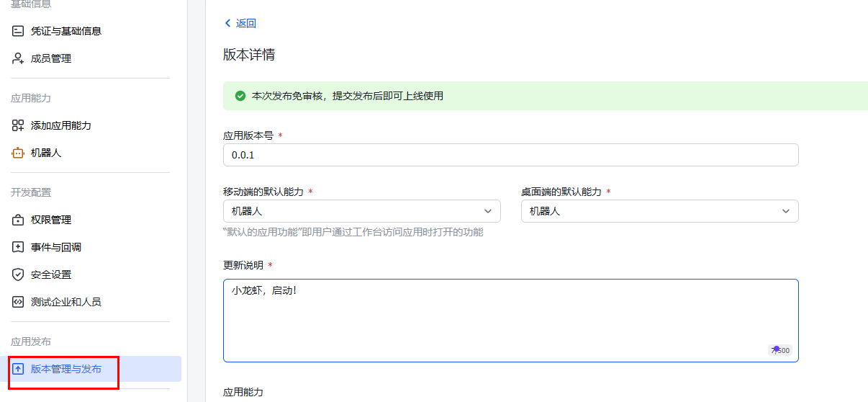Image resolution: width=868 pixels, height=402 pixels.
Task: Click the 成员管理 person icon
Action: pos(19,58)
